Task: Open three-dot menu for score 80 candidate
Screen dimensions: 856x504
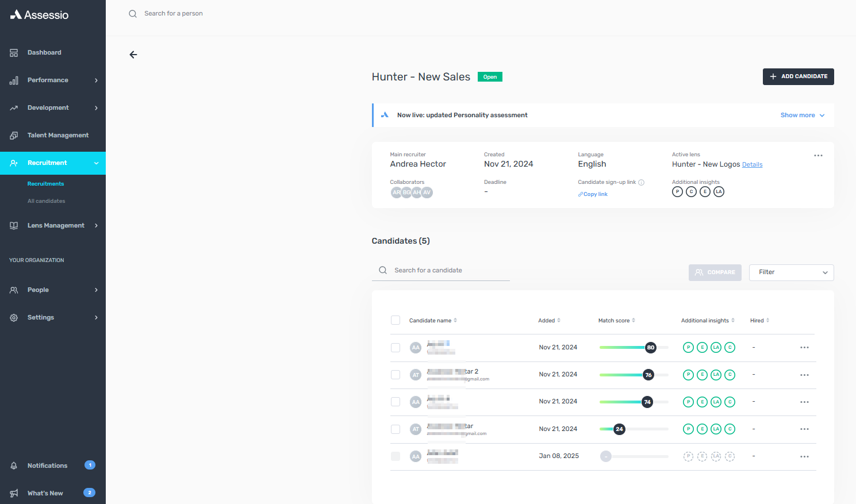Action: (x=804, y=348)
